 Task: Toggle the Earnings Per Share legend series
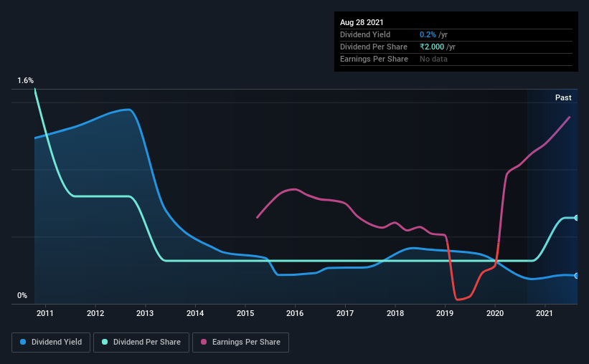(240, 343)
